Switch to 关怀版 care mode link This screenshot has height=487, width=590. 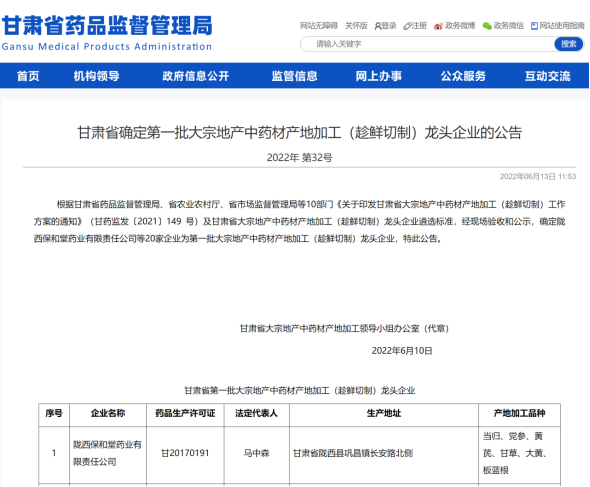tap(356, 26)
